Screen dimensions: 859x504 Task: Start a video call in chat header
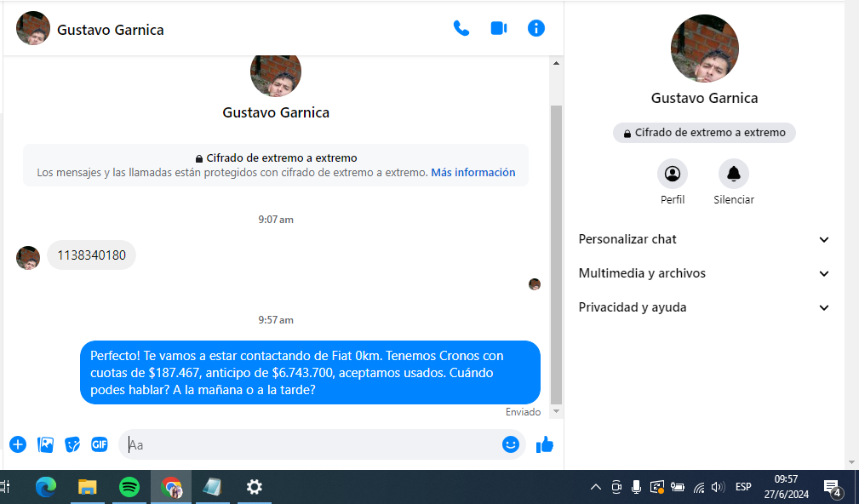499,28
